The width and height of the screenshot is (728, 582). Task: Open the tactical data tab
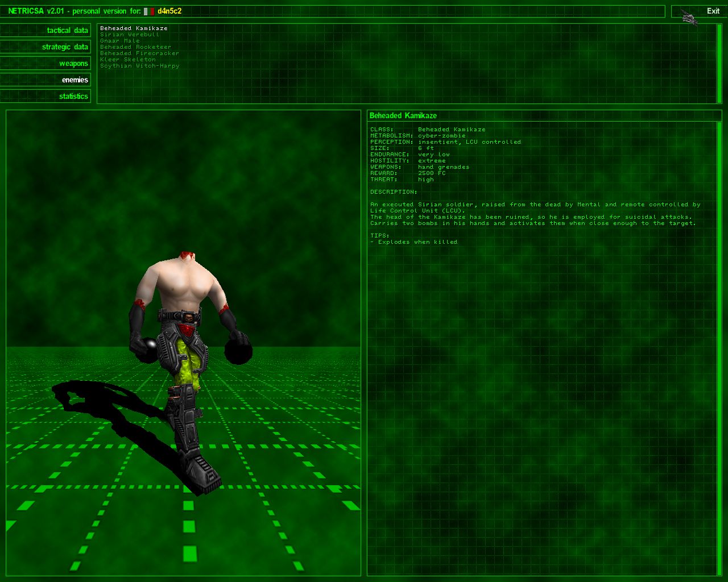coord(45,30)
